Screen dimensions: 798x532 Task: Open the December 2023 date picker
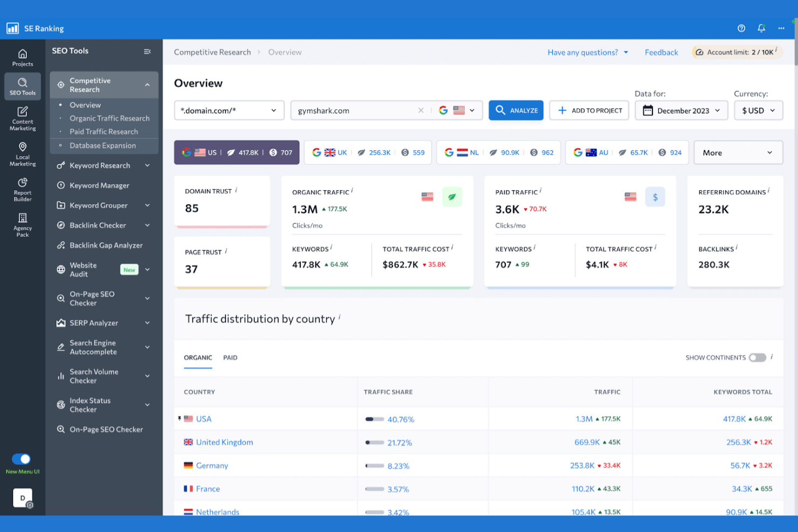click(681, 110)
